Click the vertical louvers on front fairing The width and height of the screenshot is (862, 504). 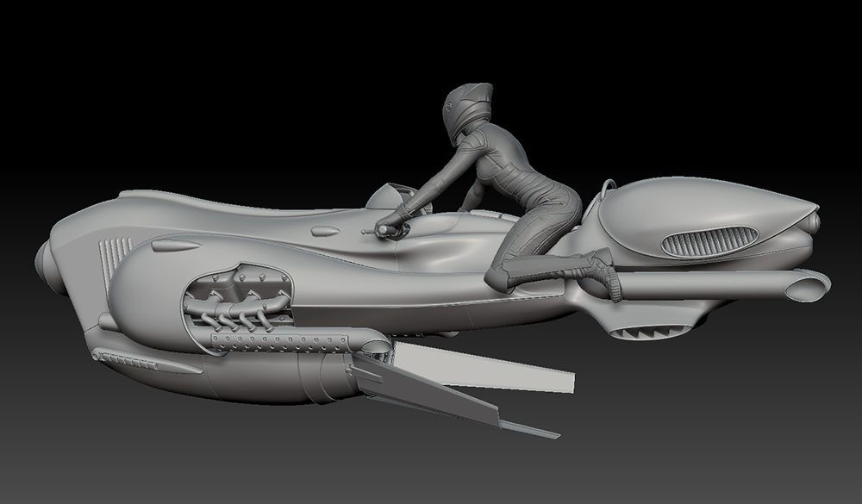[x=112, y=258]
